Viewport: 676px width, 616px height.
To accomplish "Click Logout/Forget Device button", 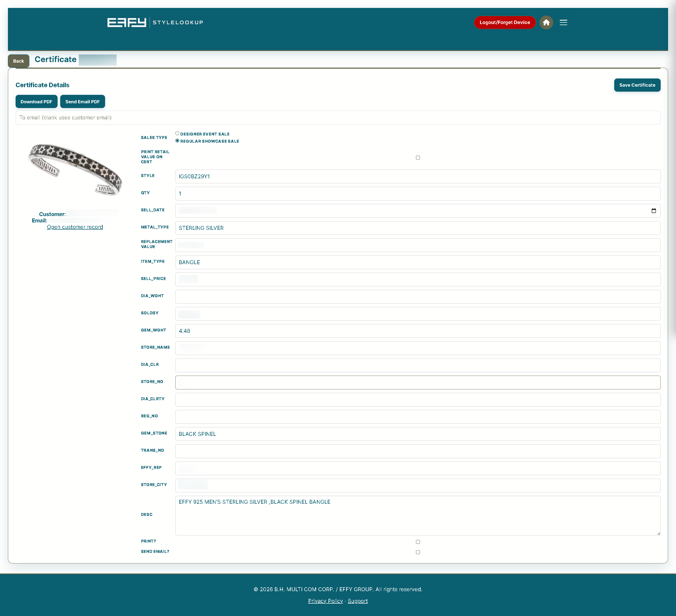I will pos(505,22).
